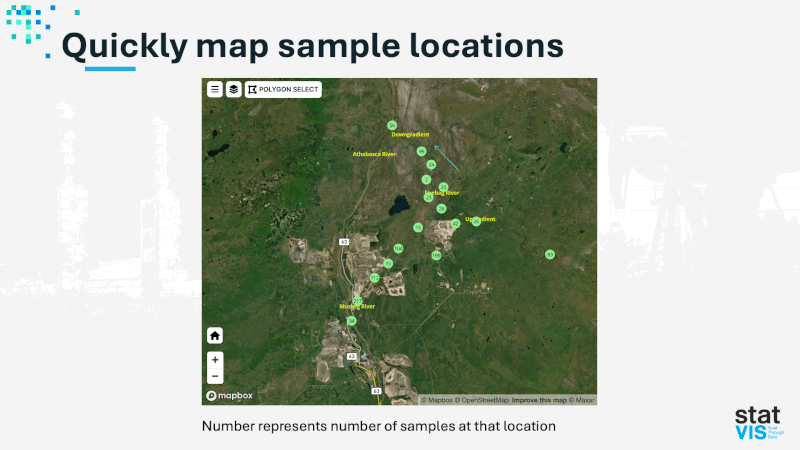Select the 112-sample cluster marker
The width and height of the screenshot is (800, 450).
(374, 278)
